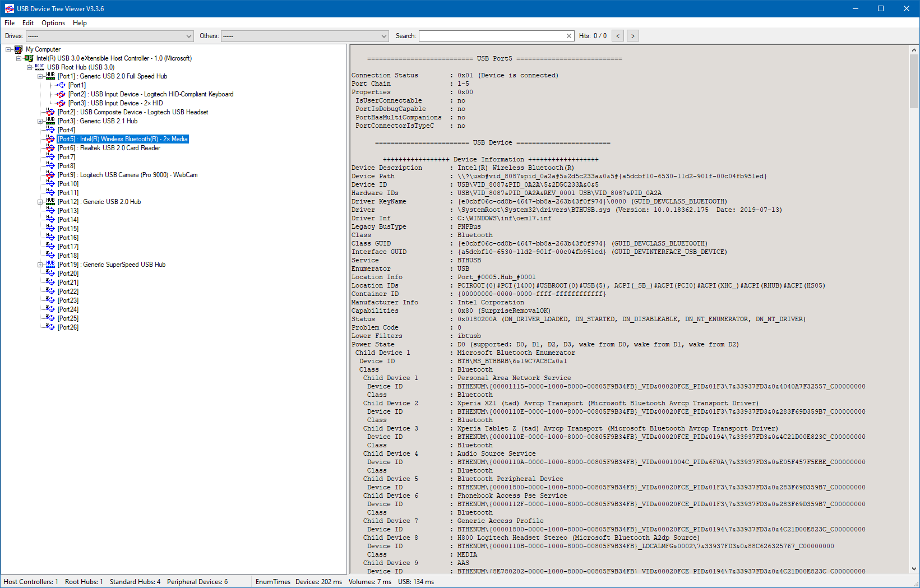Viewport: 920px width, 588px height.
Task: Click the details pane scroll down arrow
Action: tap(914, 569)
